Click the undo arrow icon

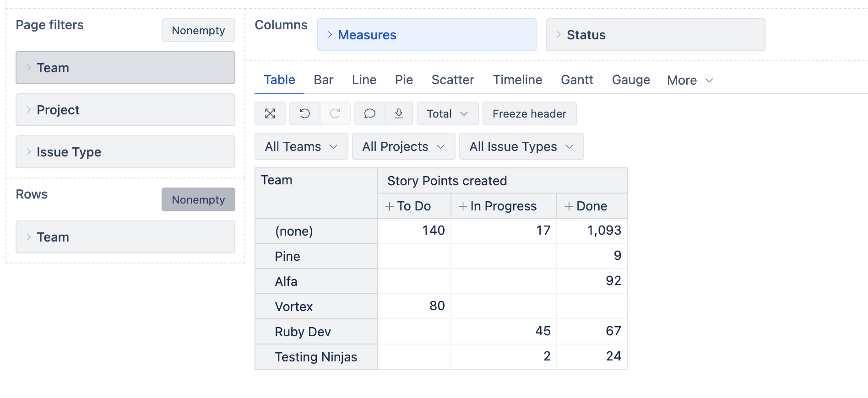tap(305, 113)
